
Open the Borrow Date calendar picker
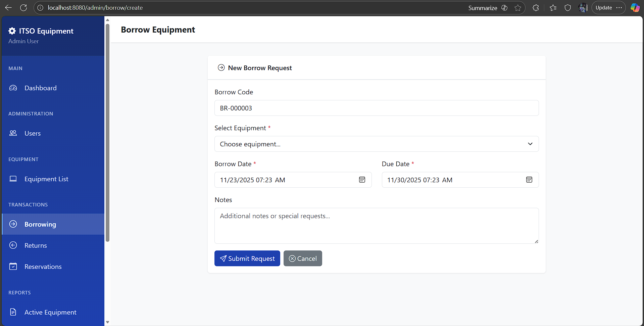362,180
